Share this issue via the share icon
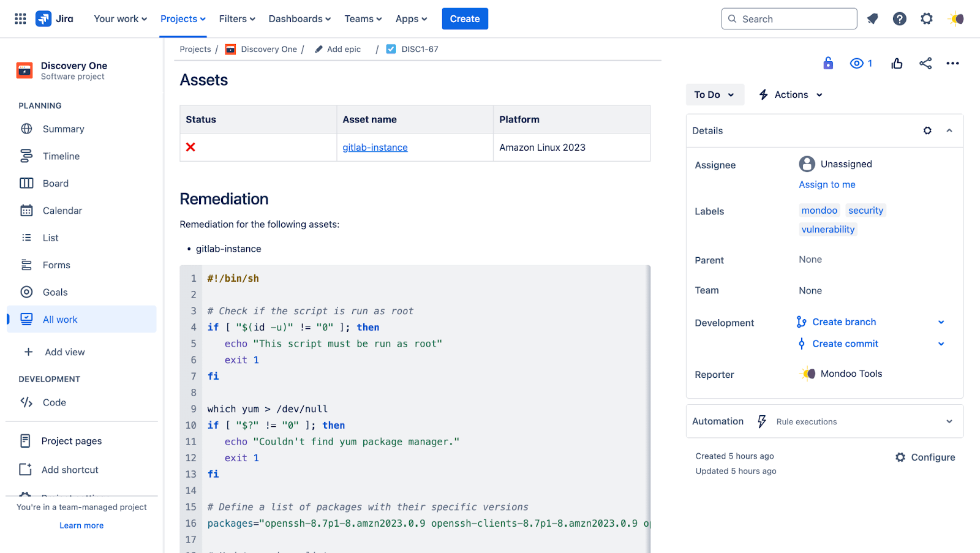The height and width of the screenshot is (553, 980). click(x=925, y=63)
